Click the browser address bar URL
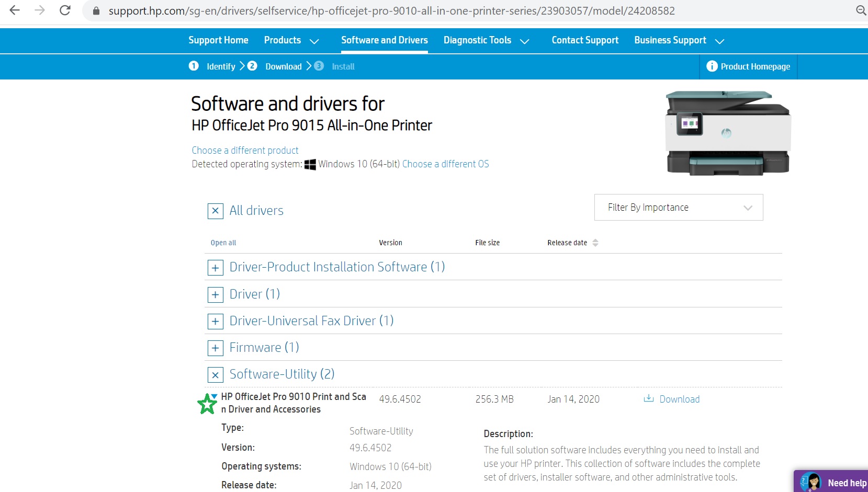Screen dimensions: 868x492 391,10
